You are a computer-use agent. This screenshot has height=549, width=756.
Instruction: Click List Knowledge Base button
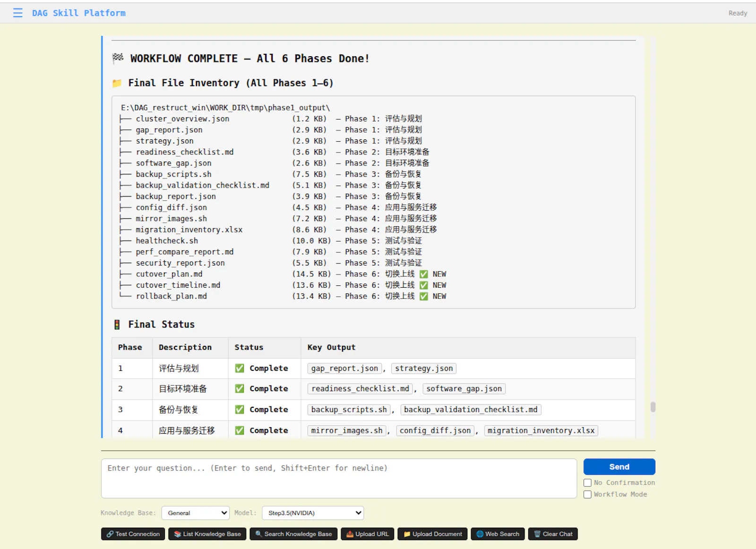coord(207,534)
